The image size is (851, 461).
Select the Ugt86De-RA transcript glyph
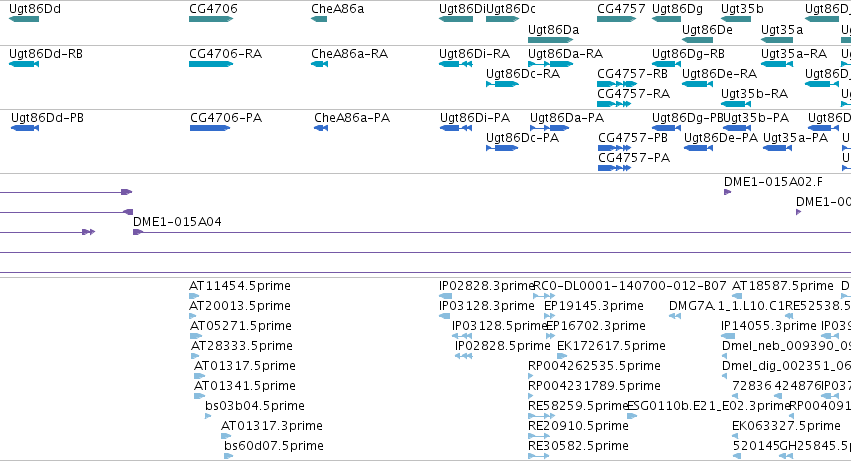697,84
